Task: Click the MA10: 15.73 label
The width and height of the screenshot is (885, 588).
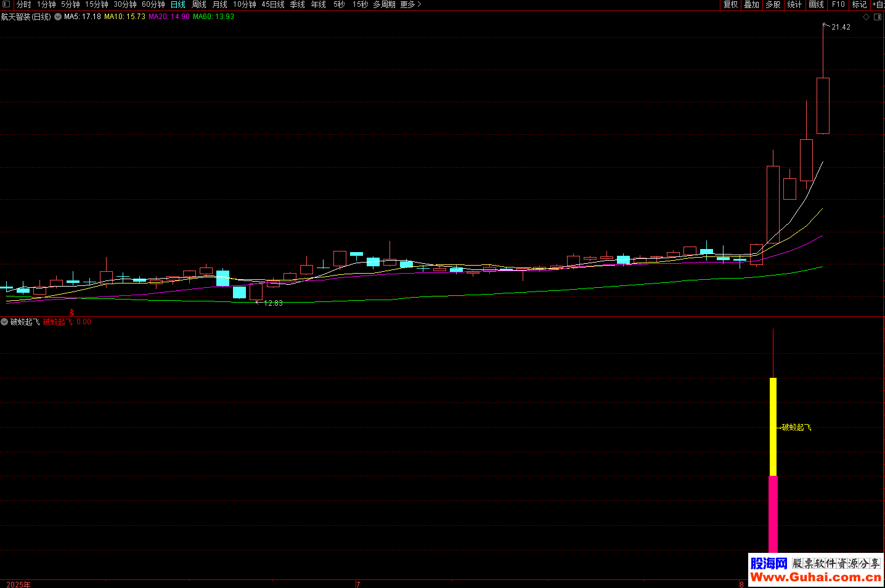Action: pyautogui.click(x=125, y=17)
